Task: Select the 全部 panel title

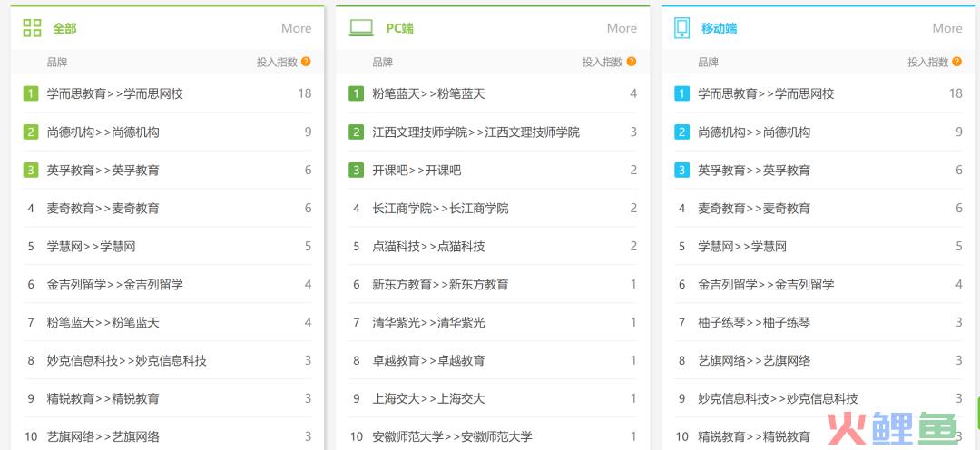Action: click(64, 28)
